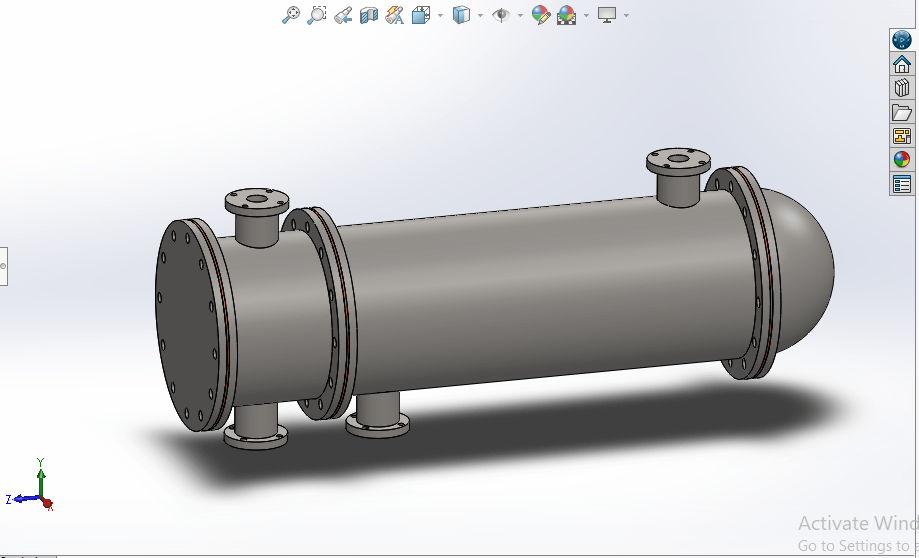
Task: Click the Display Style icon
Action: click(461, 15)
